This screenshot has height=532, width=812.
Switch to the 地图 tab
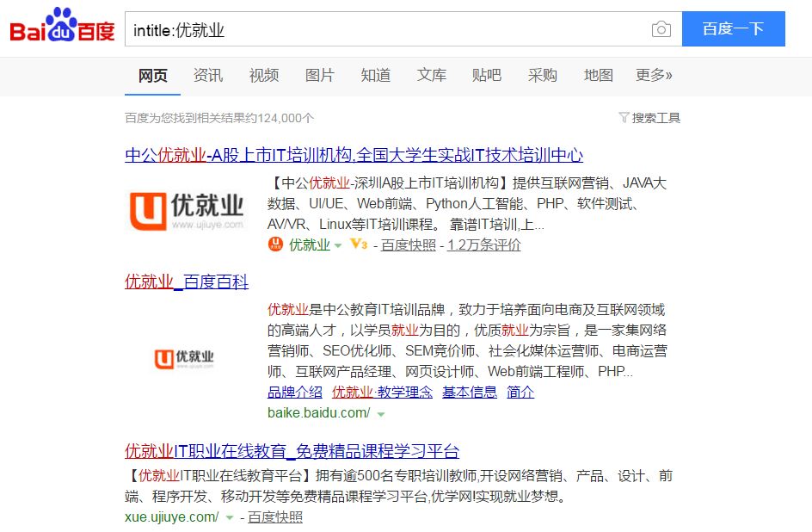[x=598, y=76]
